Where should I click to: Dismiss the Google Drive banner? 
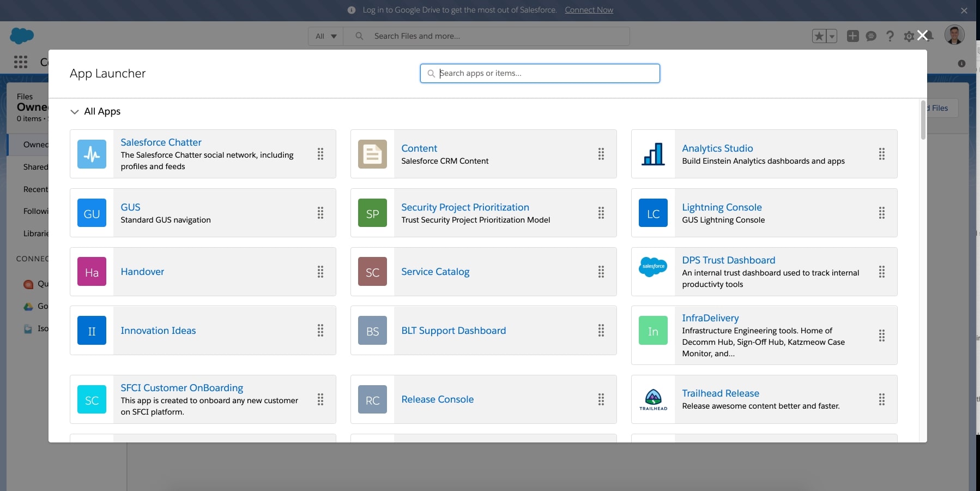(964, 10)
